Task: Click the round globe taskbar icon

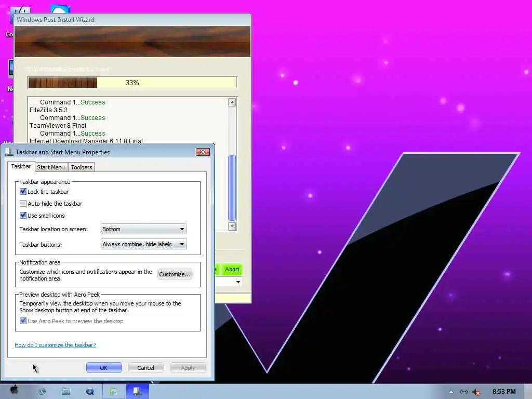Action: click(42, 392)
